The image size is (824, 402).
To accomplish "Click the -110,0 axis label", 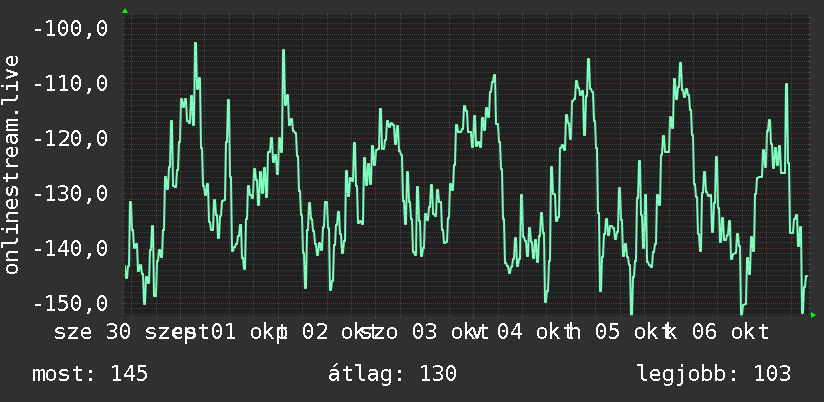I will click(70, 84).
